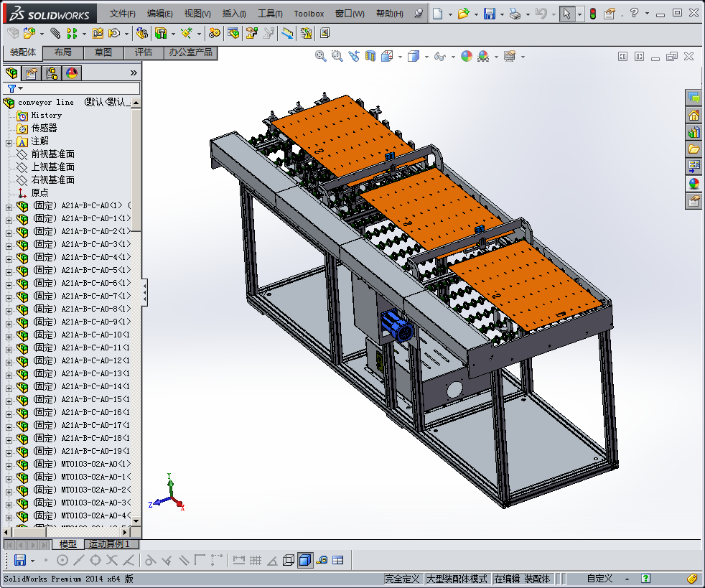The width and height of the screenshot is (705, 588).
Task: Open the status bar units 自定义 arrow
Action: pos(627,579)
